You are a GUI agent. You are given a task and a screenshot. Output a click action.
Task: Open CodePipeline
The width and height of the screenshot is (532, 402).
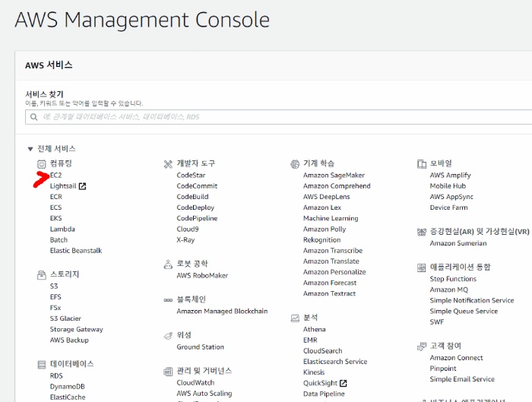click(197, 218)
